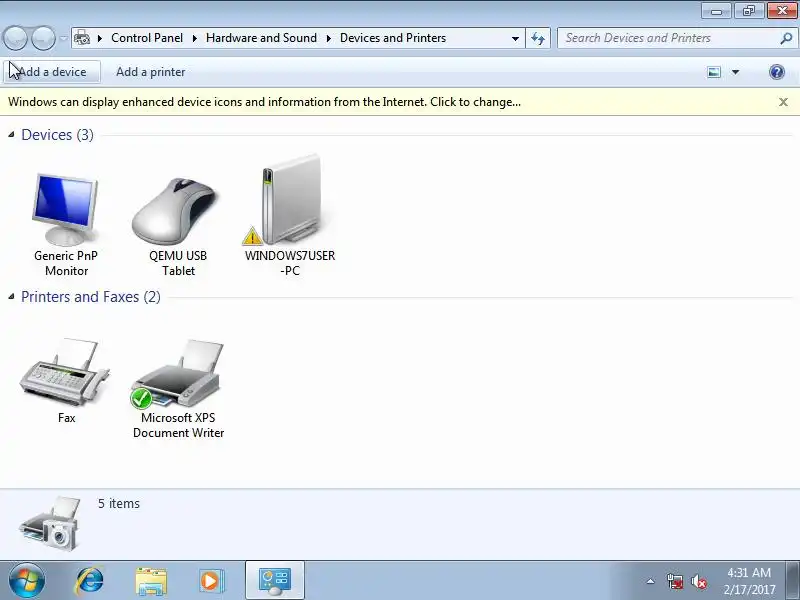
Task: Go to Hardware and Sound breadcrumb
Action: pyautogui.click(x=261, y=38)
